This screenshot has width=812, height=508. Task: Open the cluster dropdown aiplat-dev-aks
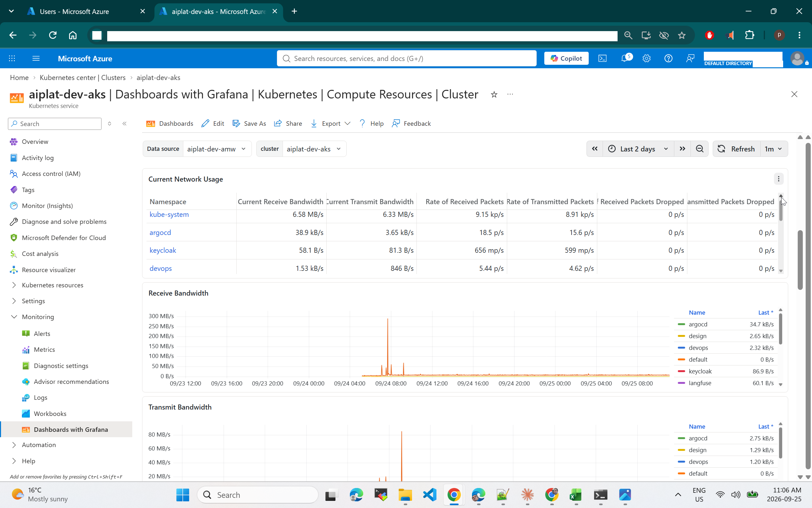click(x=314, y=149)
